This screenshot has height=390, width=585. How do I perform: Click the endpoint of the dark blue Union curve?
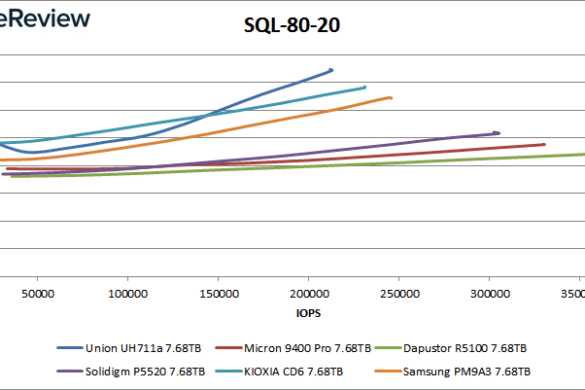(331, 70)
